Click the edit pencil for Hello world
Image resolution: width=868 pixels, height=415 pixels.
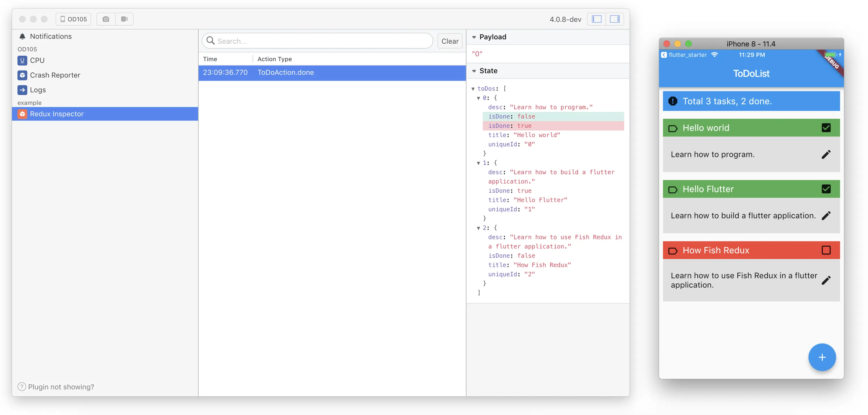[826, 155]
